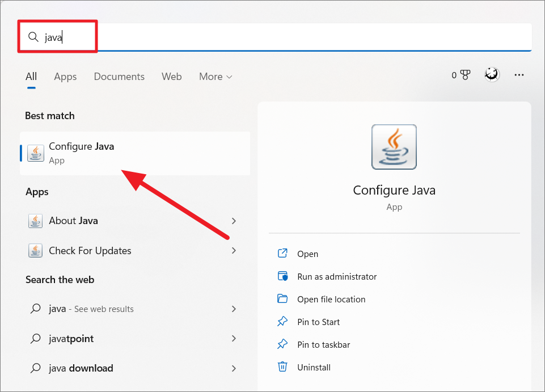Click the Open icon in the actions list
Image resolution: width=545 pixels, height=392 pixels.
pyautogui.click(x=282, y=253)
